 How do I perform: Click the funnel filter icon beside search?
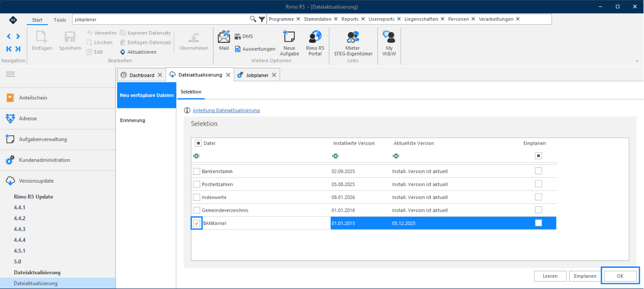pos(262,19)
